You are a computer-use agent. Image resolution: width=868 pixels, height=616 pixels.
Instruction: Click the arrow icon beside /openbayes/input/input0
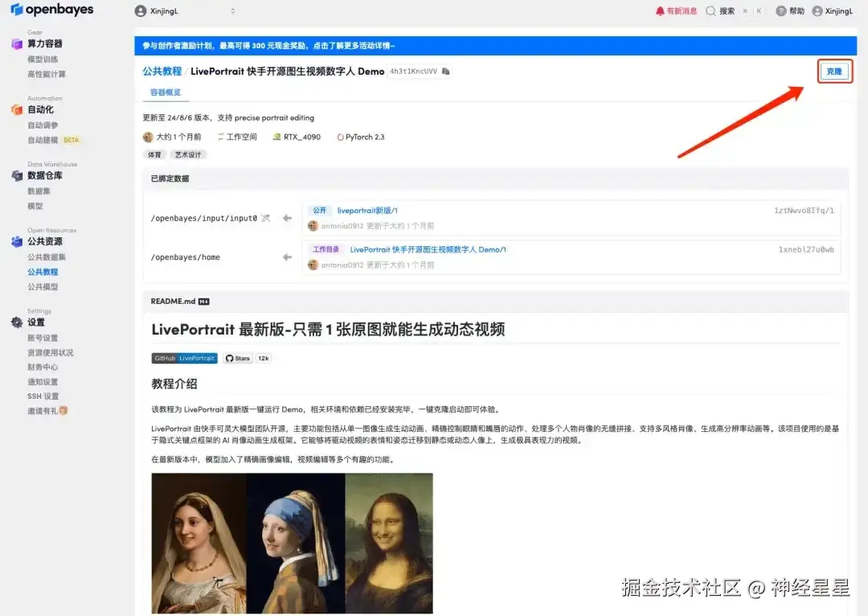coord(287,218)
